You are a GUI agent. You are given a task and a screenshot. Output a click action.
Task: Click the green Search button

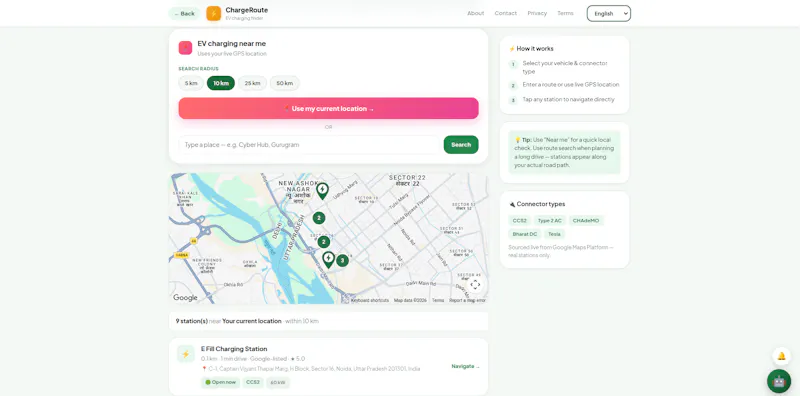(461, 144)
